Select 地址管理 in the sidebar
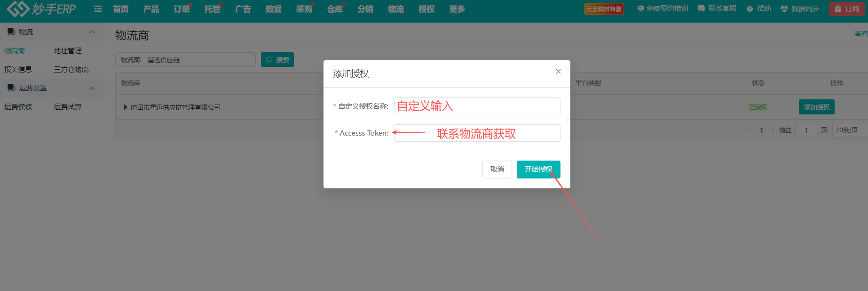 pos(68,51)
